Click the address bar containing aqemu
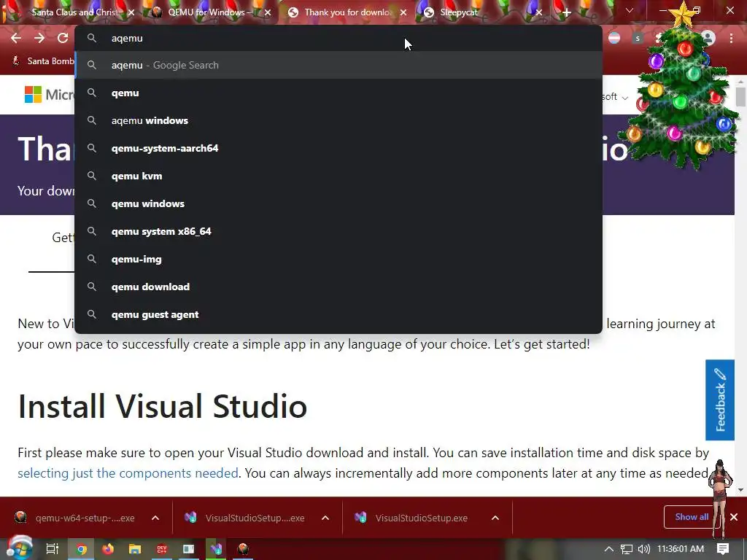 tap(338, 38)
